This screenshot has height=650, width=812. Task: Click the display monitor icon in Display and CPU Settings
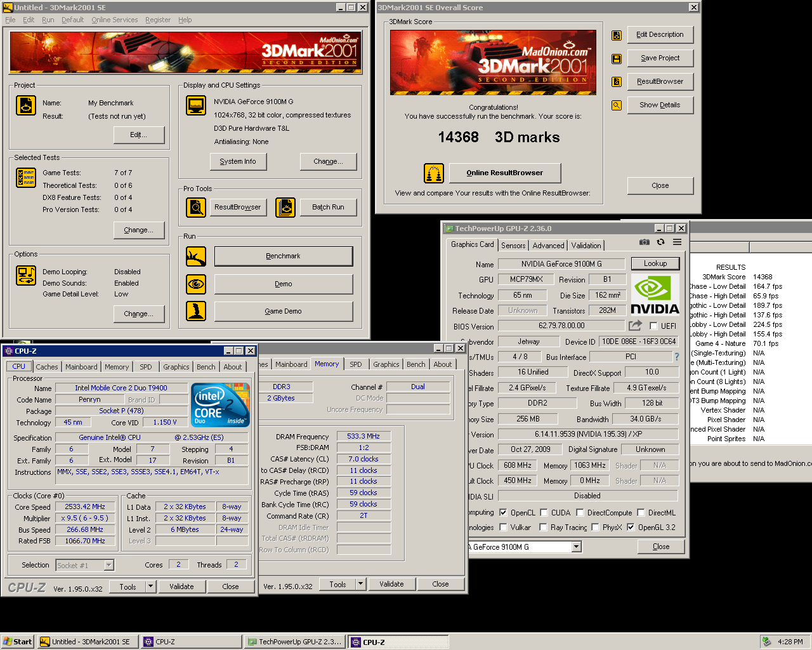click(196, 105)
